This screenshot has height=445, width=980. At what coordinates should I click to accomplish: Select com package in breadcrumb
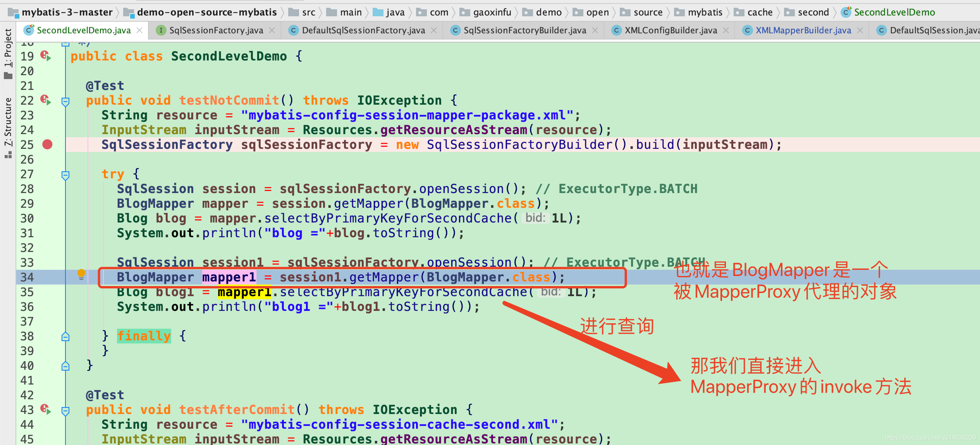(432, 12)
